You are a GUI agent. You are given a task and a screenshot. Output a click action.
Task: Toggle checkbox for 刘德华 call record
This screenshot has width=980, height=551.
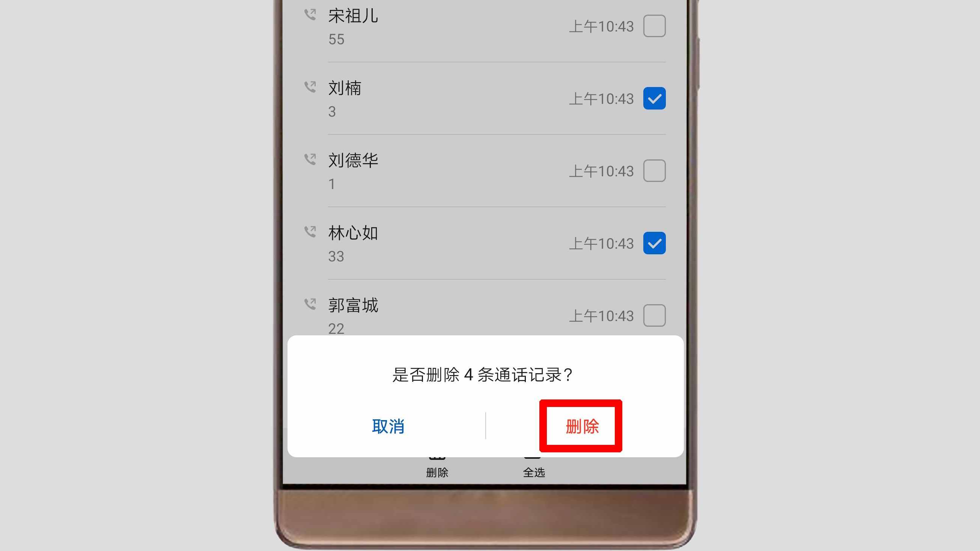(x=652, y=170)
